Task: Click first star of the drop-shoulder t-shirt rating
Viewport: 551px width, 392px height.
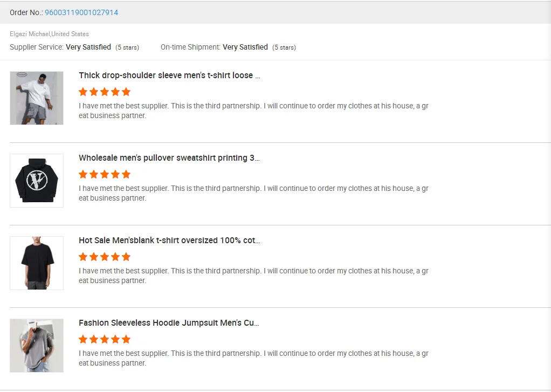Action: click(83, 92)
